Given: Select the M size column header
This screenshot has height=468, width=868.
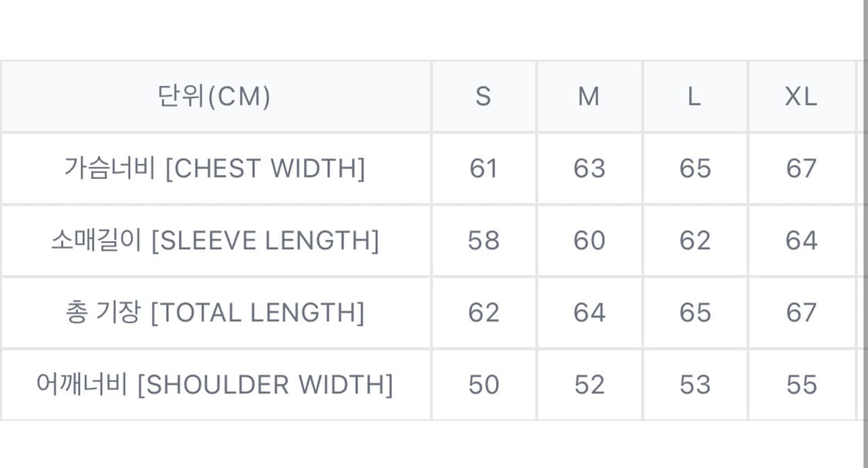Looking at the screenshot, I should pyautogui.click(x=589, y=96).
